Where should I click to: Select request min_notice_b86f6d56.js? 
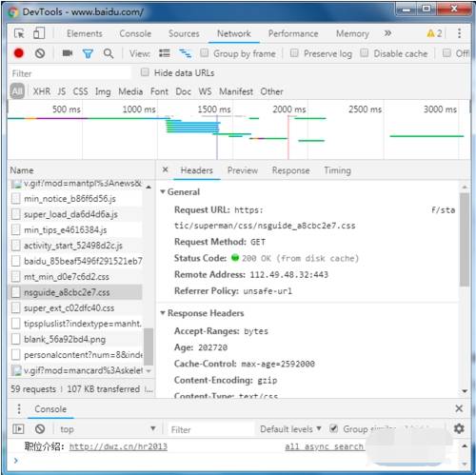coord(76,199)
